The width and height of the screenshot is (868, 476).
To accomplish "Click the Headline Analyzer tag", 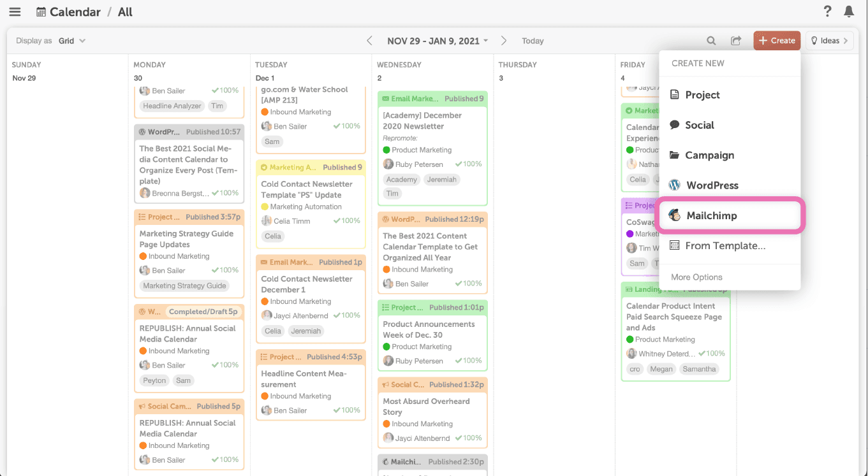I will 172,106.
